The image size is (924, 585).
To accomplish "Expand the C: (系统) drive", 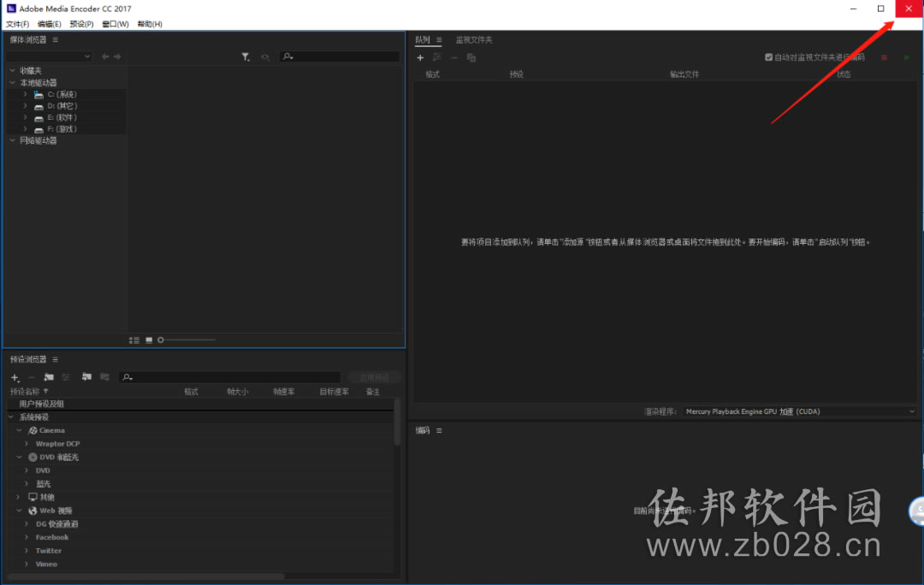I will (x=26, y=94).
